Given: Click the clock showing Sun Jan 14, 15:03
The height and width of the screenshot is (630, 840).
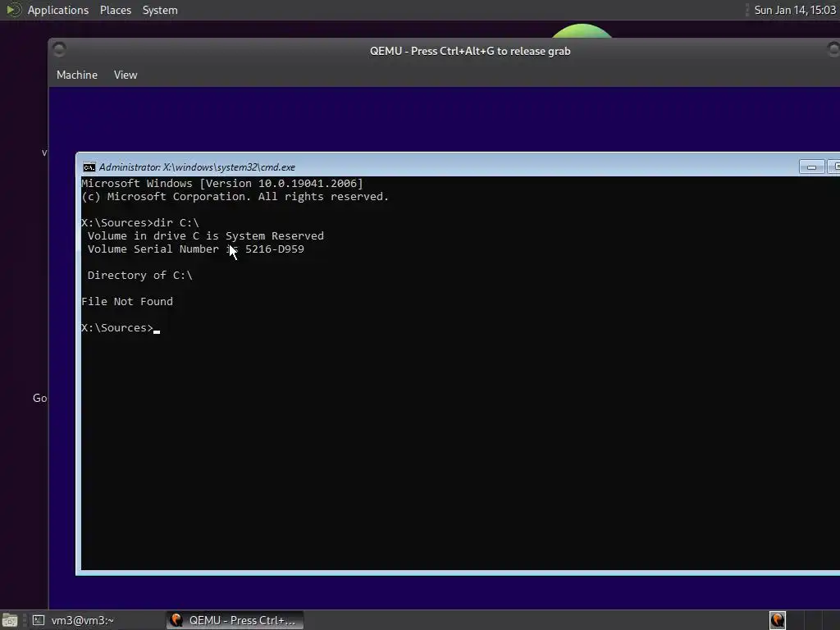Looking at the screenshot, I should [x=795, y=10].
